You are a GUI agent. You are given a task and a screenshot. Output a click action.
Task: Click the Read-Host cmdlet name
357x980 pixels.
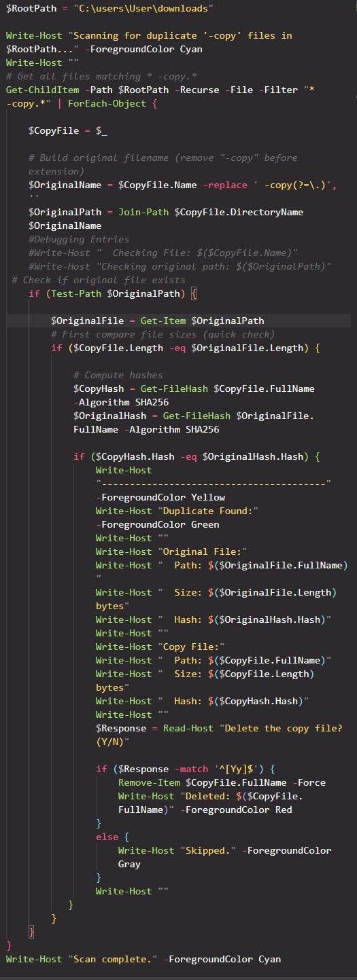point(188,728)
